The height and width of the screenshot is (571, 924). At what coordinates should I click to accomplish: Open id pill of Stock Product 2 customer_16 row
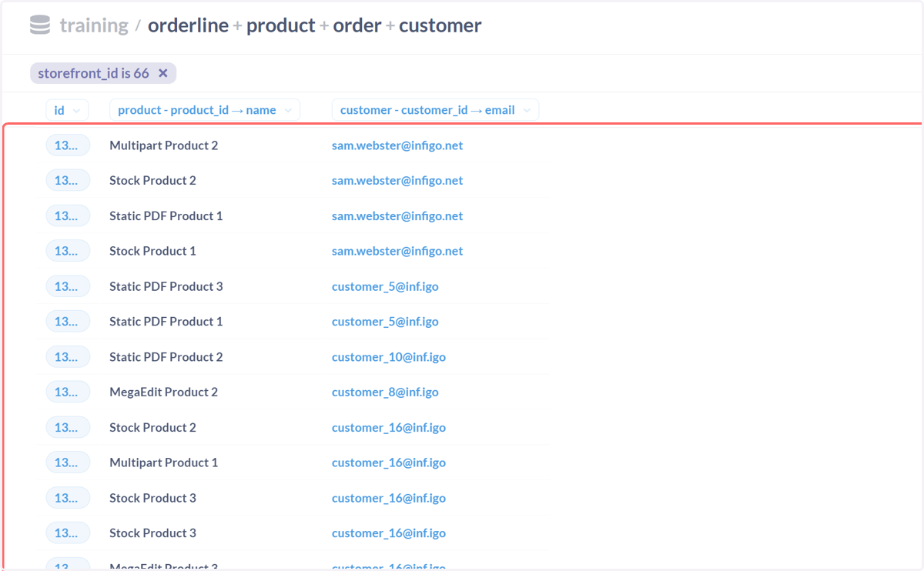(68, 428)
